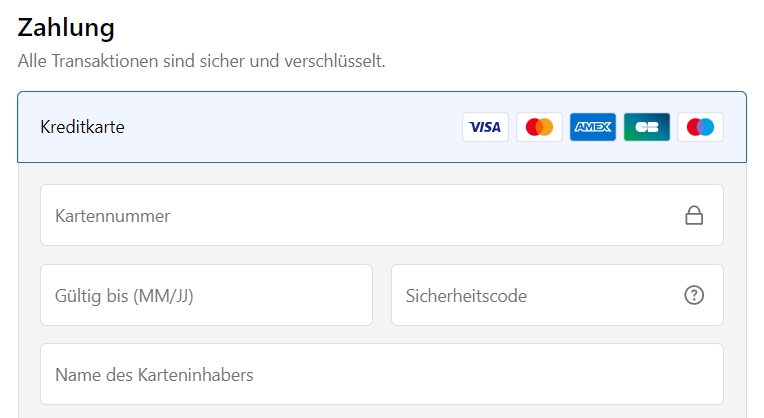Click empty area of Kreditkarte header row
Image resolution: width=764 pixels, height=418 pixels.
point(292,127)
